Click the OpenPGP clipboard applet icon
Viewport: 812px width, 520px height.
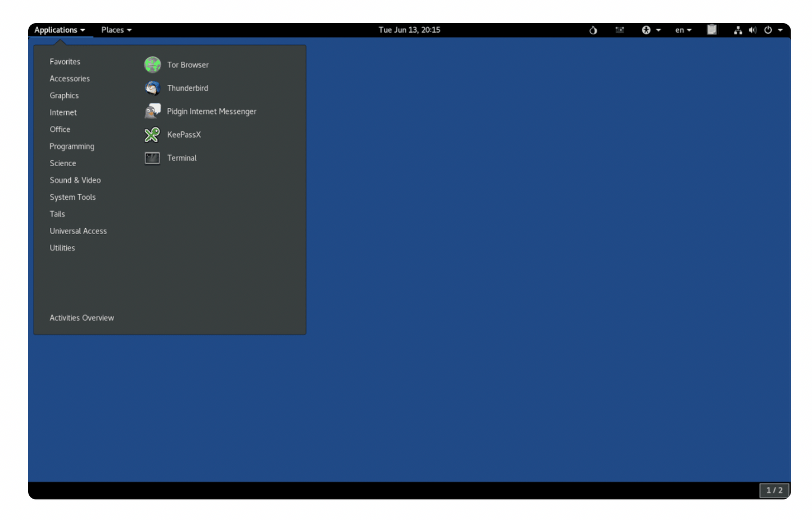(x=711, y=30)
